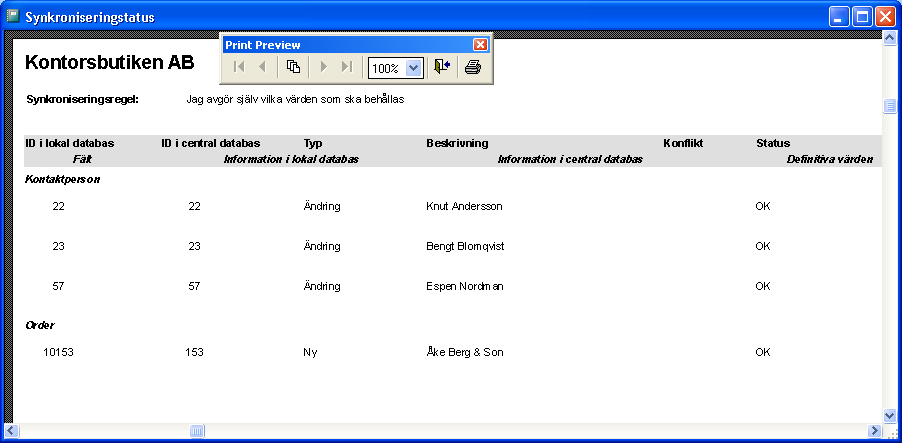Maximize the Synkroniseringstatus window
This screenshot has width=902, height=443.
(x=862, y=16)
